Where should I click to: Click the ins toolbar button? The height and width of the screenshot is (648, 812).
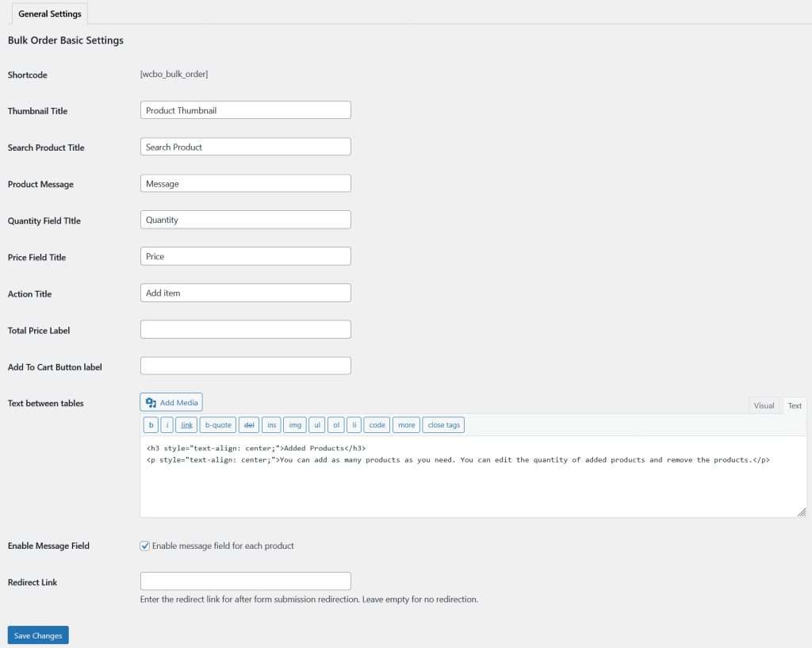[x=272, y=425]
